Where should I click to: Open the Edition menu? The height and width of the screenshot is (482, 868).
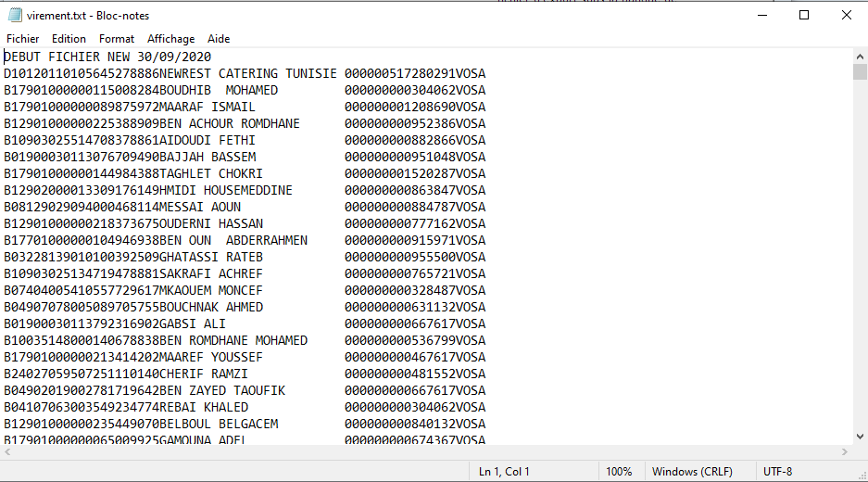point(69,39)
